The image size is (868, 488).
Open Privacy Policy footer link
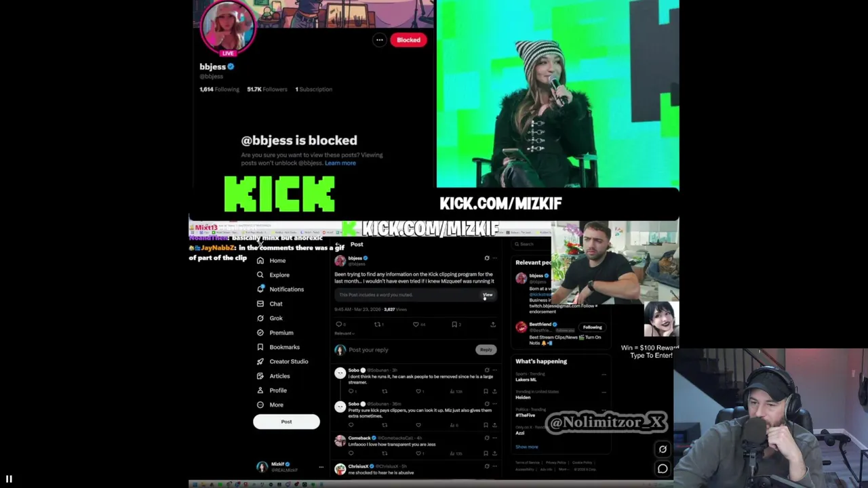click(x=555, y=462)
